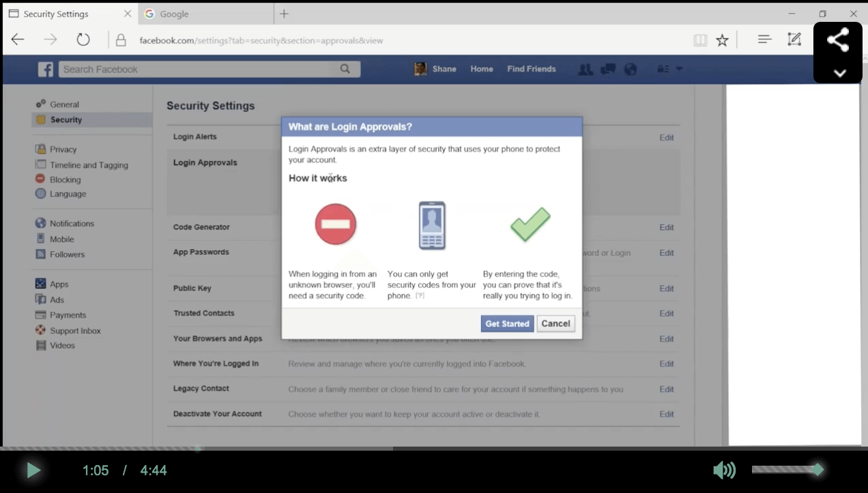Edit Legacy Contact

pyautogui.click(x=666, y=389)
